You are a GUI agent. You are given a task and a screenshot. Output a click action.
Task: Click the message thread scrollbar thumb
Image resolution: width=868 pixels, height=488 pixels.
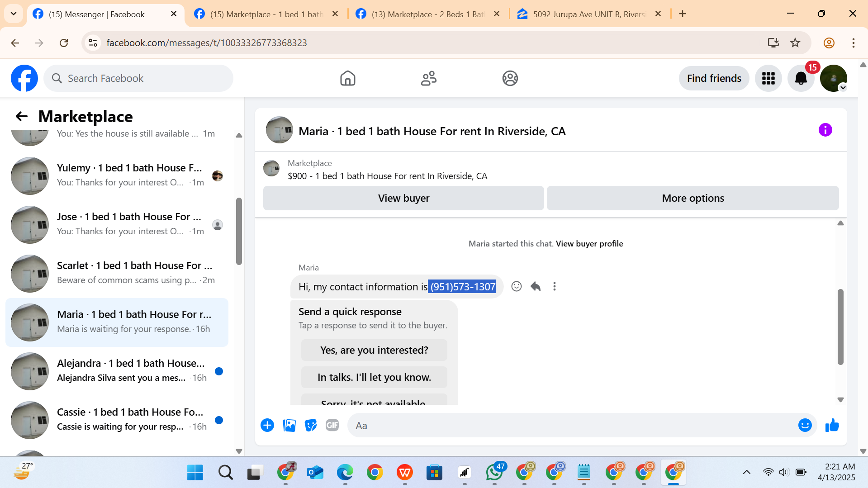click(840, 327)
